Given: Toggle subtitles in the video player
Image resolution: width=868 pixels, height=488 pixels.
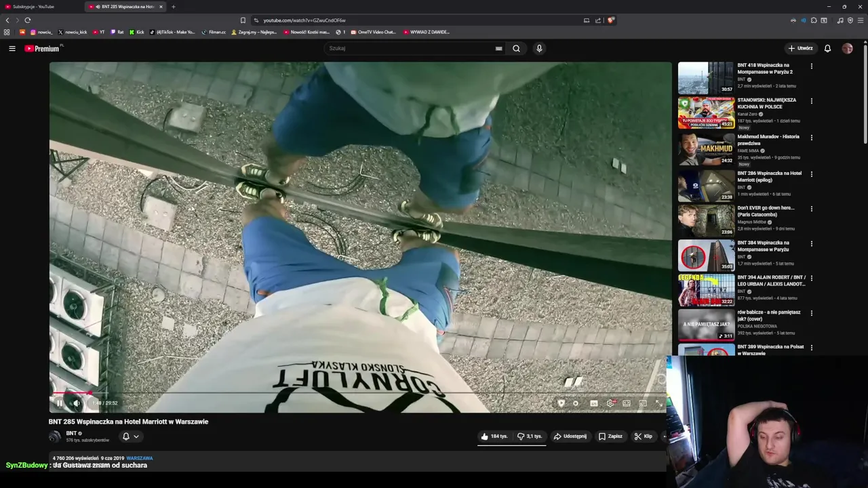Looking at the screenshot, I should point(594,403).
